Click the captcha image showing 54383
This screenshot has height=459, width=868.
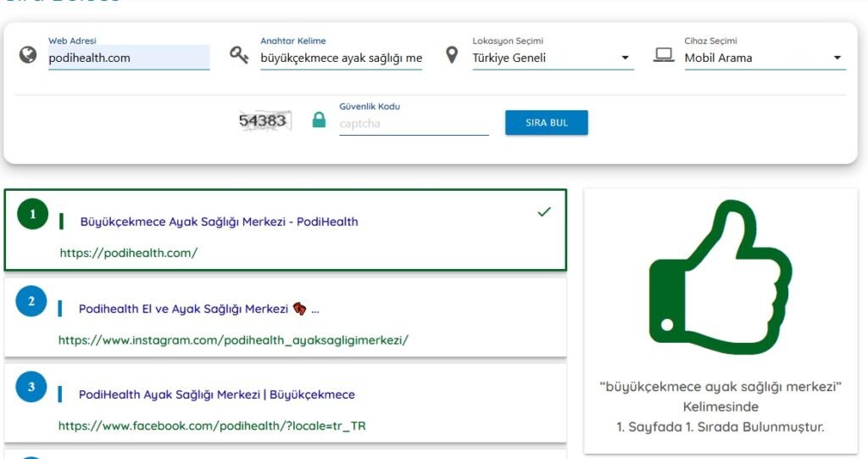[x=263, y=120]
